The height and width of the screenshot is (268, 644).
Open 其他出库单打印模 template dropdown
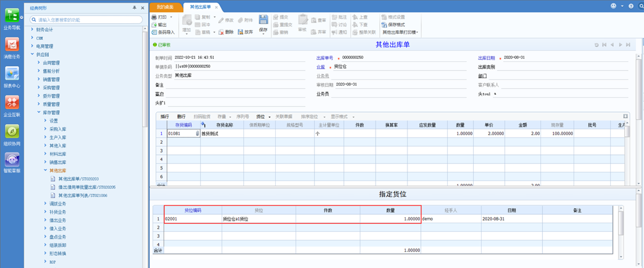pyautogui.click(x=401, y=32)
